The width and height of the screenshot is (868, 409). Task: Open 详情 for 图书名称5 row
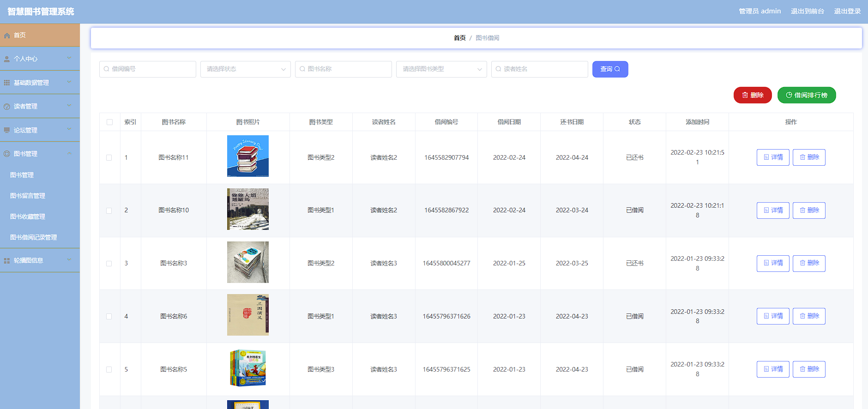(x=773, y=369)
